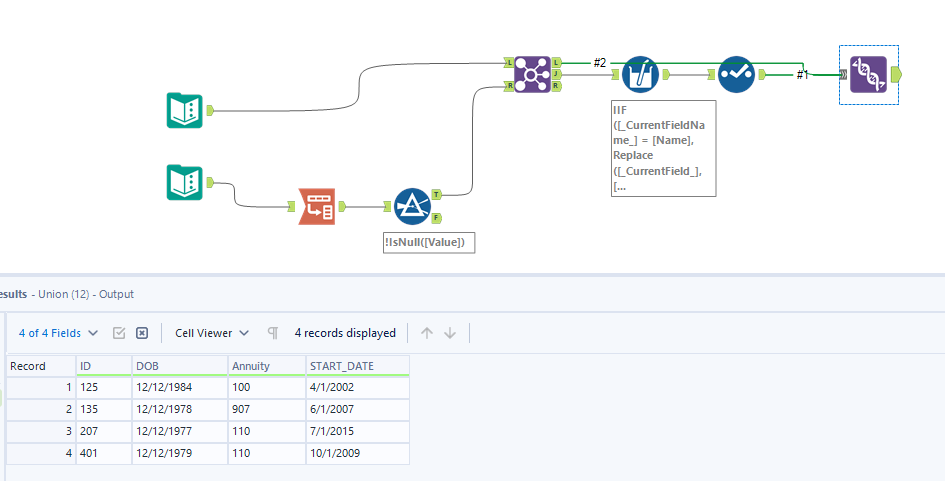The width and height of the screenshot is (945, 481).
Task: Toggle the select-all fields checkmark icon
Action: (x=119, y=333)
